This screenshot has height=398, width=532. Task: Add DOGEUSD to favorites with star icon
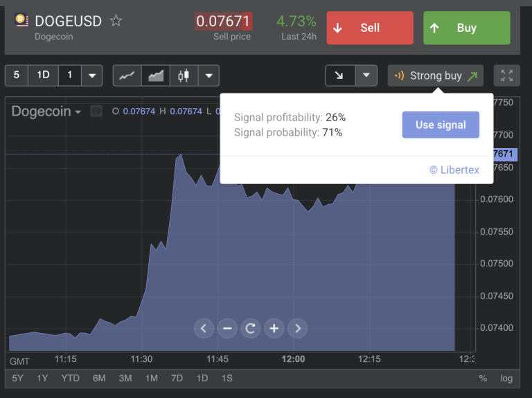coord(116,21)
